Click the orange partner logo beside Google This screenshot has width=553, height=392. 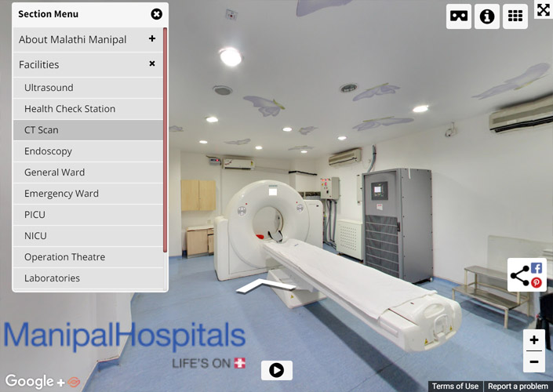click(x=74, y=382)
